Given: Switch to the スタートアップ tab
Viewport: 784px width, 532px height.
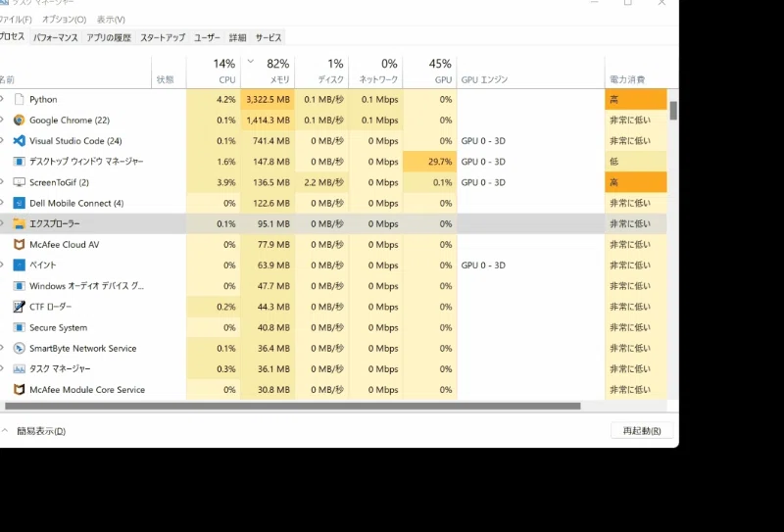Looking at the screenshot, I should (163, 37).
